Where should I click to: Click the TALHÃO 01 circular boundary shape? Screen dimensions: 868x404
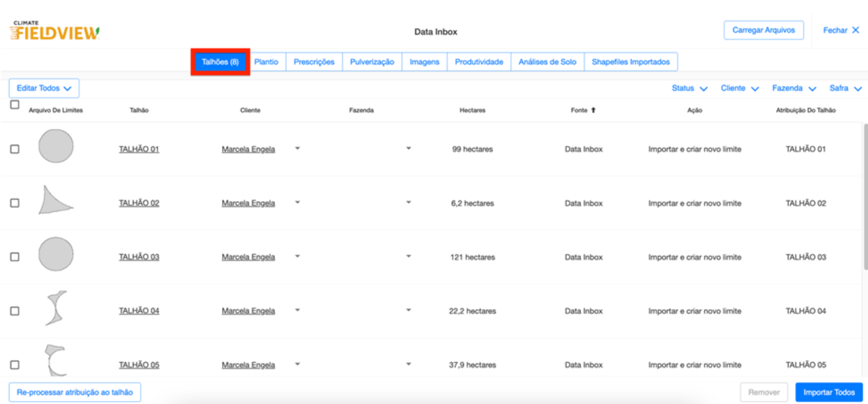click(56, 146)
